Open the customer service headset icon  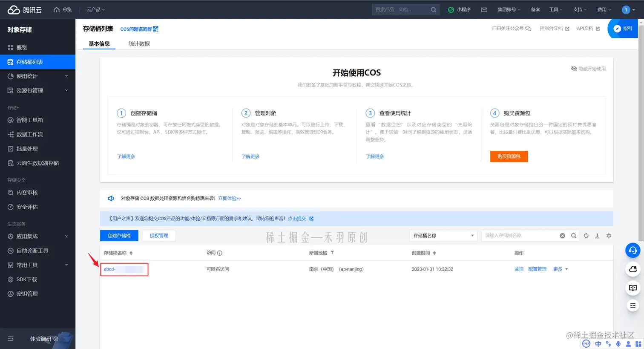click(633, 250)
